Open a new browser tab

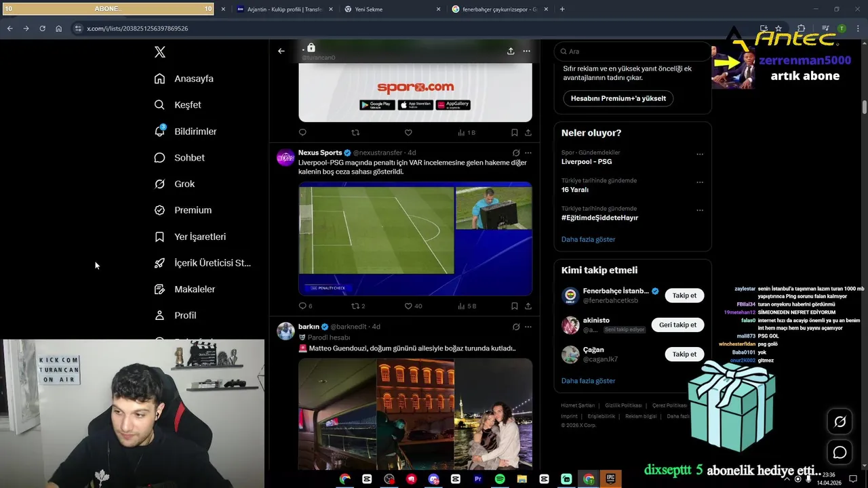562,9
